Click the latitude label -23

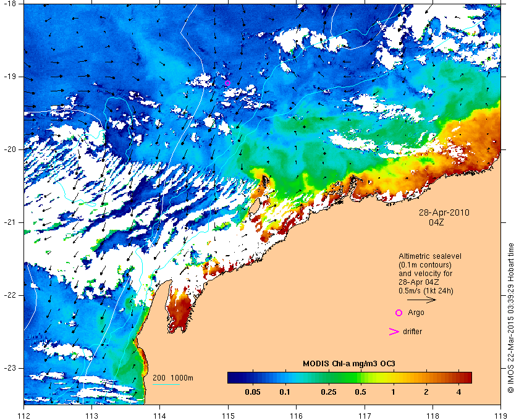pos(9,368)
